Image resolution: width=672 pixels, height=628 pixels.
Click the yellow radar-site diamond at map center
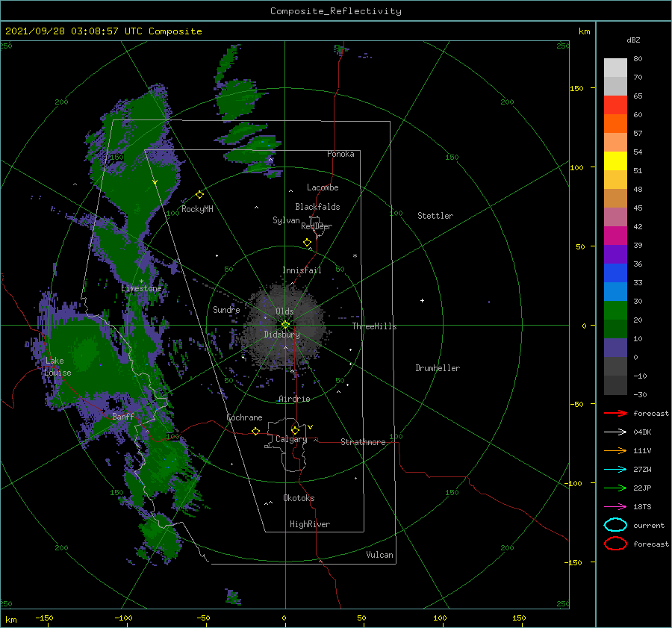(285, 325)
